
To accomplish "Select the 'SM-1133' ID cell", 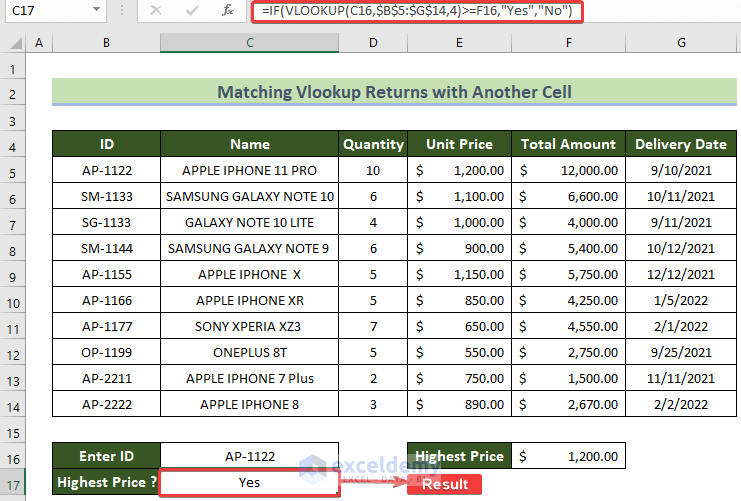I will 106,196.
